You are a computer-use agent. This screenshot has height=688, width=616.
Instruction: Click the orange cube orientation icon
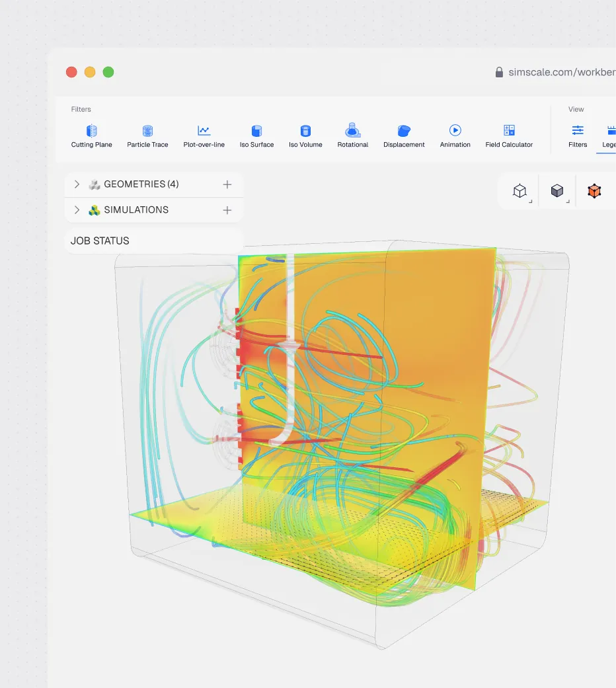point(594,191)
